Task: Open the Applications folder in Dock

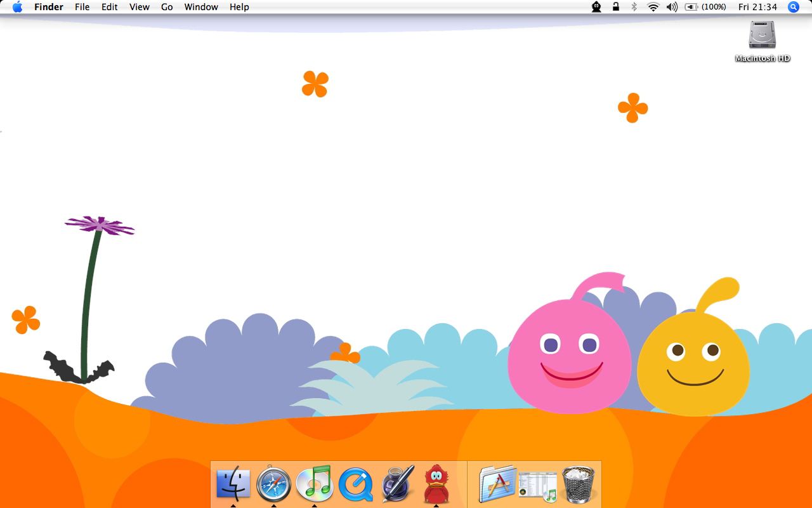Action: (498, 484)
